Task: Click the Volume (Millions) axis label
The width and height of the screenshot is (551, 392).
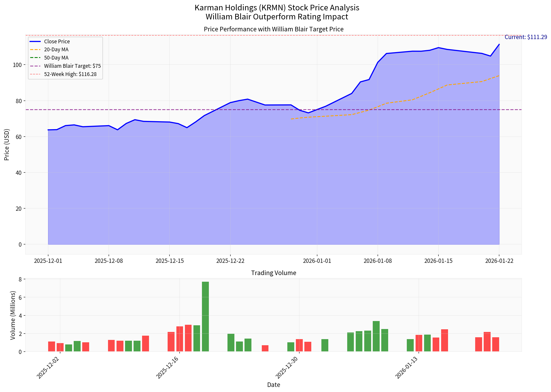Action: [x=13, y=315]
